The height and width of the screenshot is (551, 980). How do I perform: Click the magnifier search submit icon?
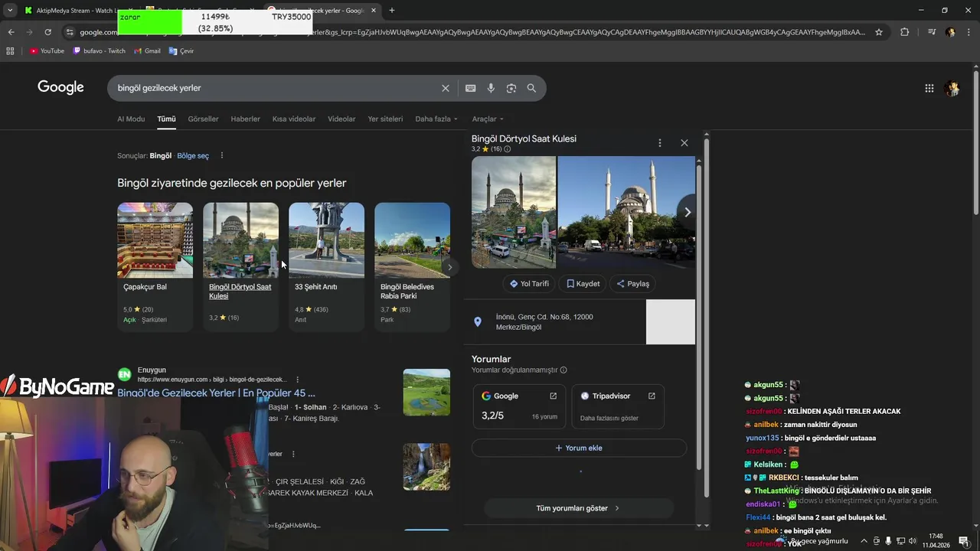point(531,88)
